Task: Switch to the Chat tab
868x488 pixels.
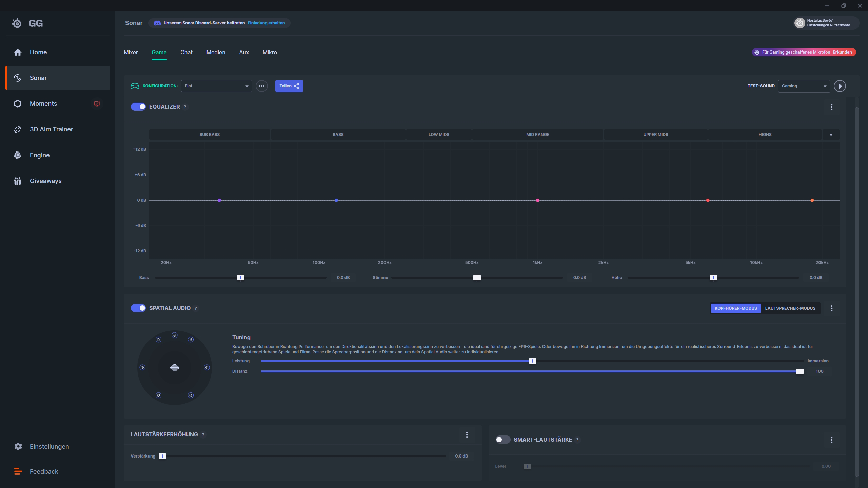Action: pos(186,52)
